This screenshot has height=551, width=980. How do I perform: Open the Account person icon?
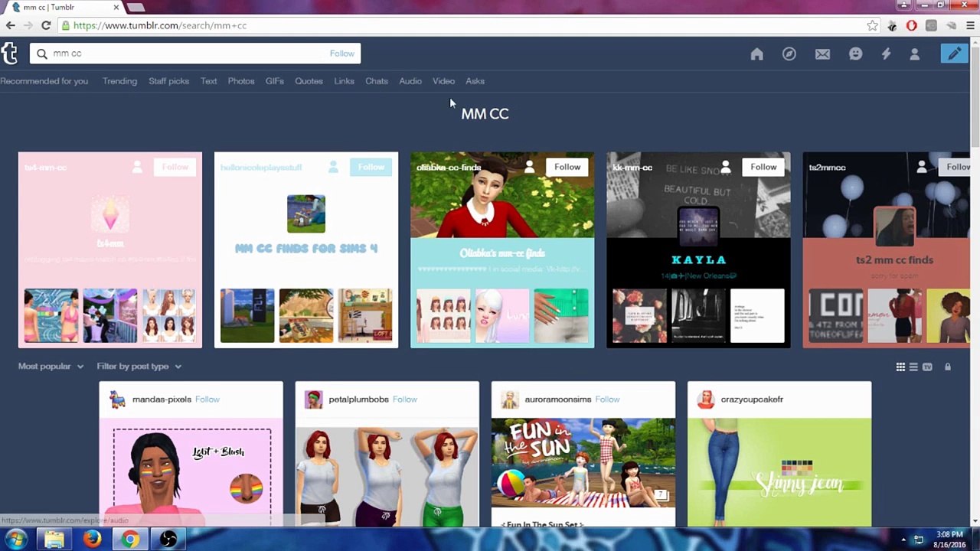(914, 54)
